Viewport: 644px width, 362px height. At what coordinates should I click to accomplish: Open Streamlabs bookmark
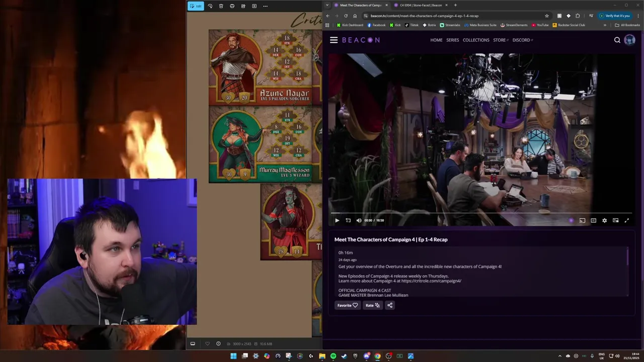(x=450, y=25)
